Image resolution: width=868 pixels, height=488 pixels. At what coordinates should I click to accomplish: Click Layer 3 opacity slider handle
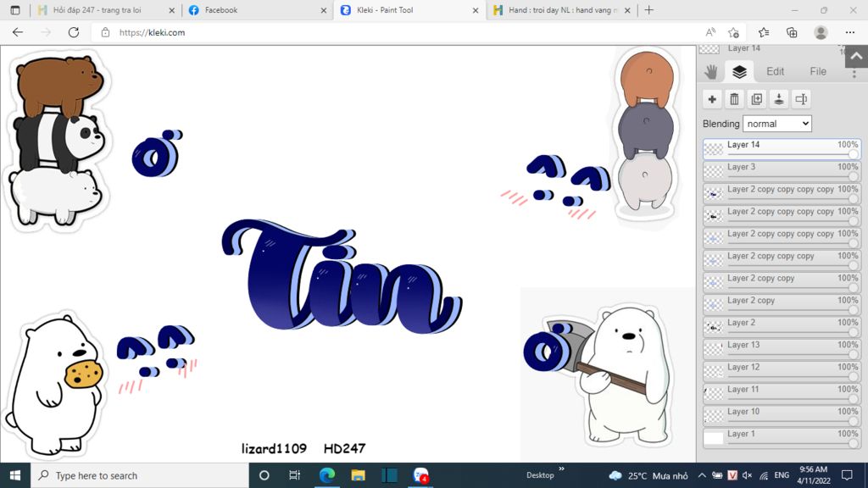(x=854, y=177)
